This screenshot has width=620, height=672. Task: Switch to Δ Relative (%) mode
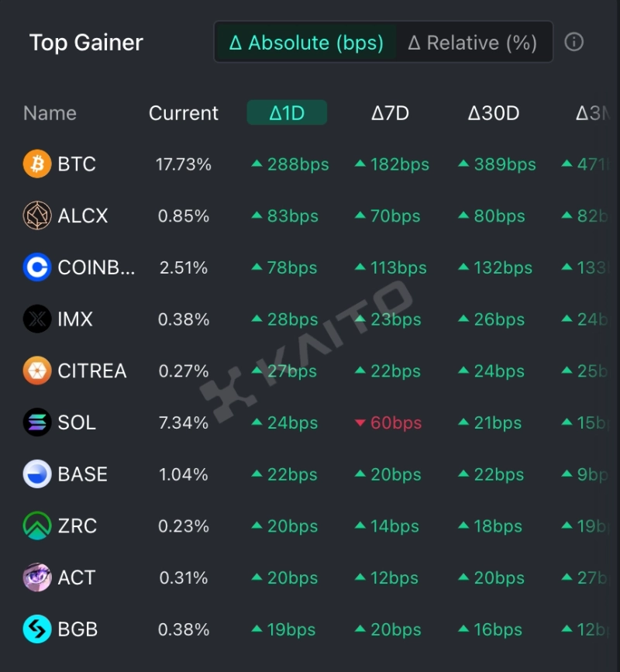click(x=473, y=43)
